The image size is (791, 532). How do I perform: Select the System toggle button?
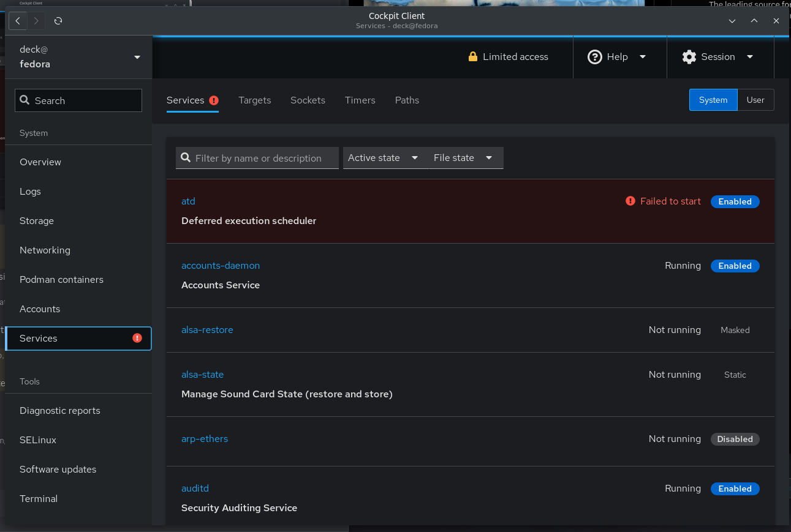(x=713, y=100)
